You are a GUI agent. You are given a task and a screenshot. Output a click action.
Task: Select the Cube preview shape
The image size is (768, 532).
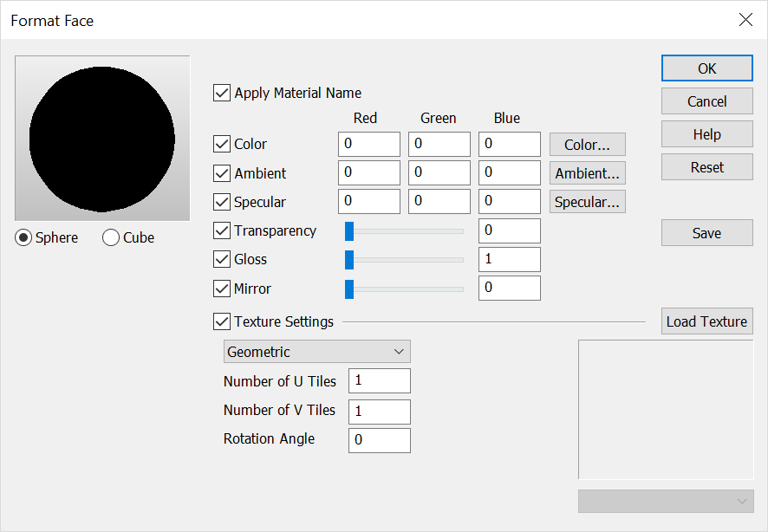tap(109, 237)
